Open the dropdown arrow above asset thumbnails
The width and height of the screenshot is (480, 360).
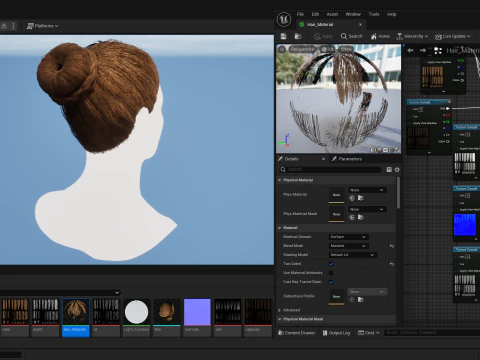(x=117, y=293)
